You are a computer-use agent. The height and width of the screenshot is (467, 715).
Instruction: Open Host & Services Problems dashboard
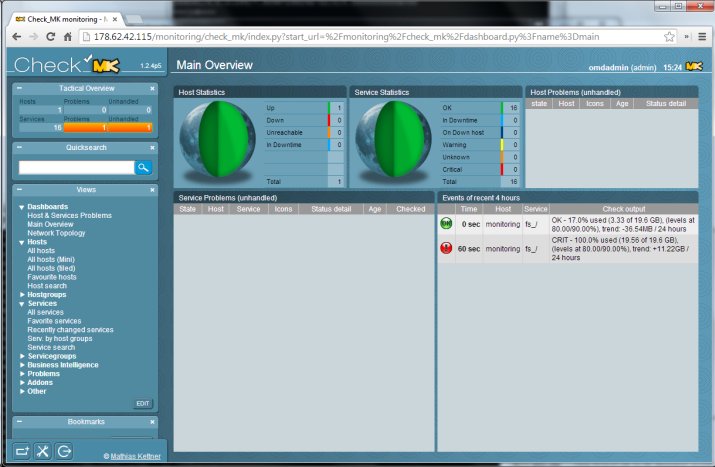tap(69, 215)
